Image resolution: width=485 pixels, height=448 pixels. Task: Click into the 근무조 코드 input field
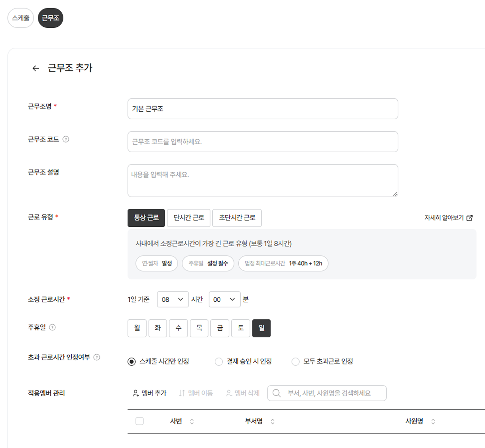tap(263, 142)
